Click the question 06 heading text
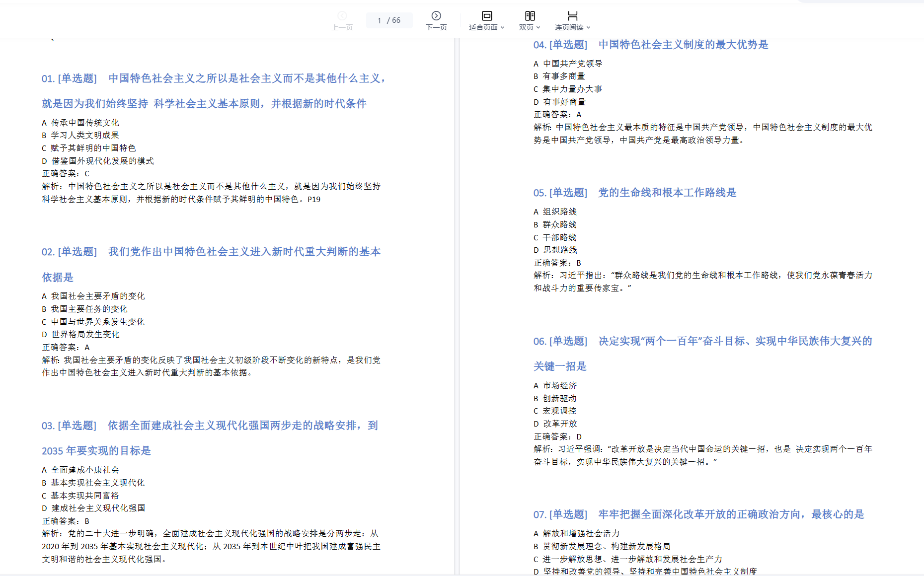924x576 pixels. pos(702,341)
